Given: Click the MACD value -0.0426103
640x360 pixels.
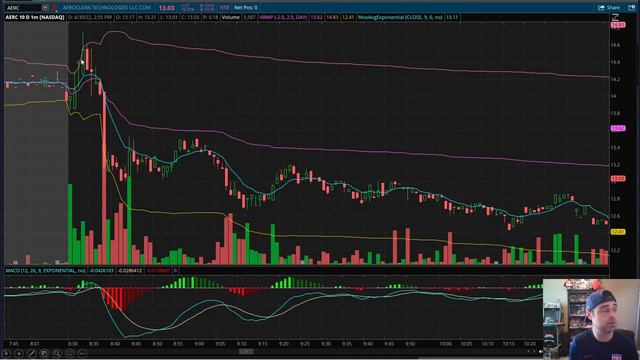Looking at the screenshot, I should [101, 271].
